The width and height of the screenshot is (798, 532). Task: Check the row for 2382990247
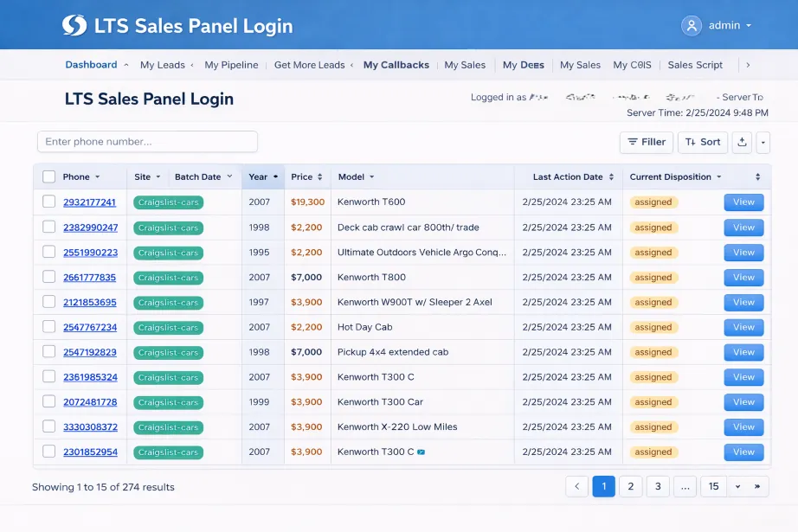click(x=48, y=227)
